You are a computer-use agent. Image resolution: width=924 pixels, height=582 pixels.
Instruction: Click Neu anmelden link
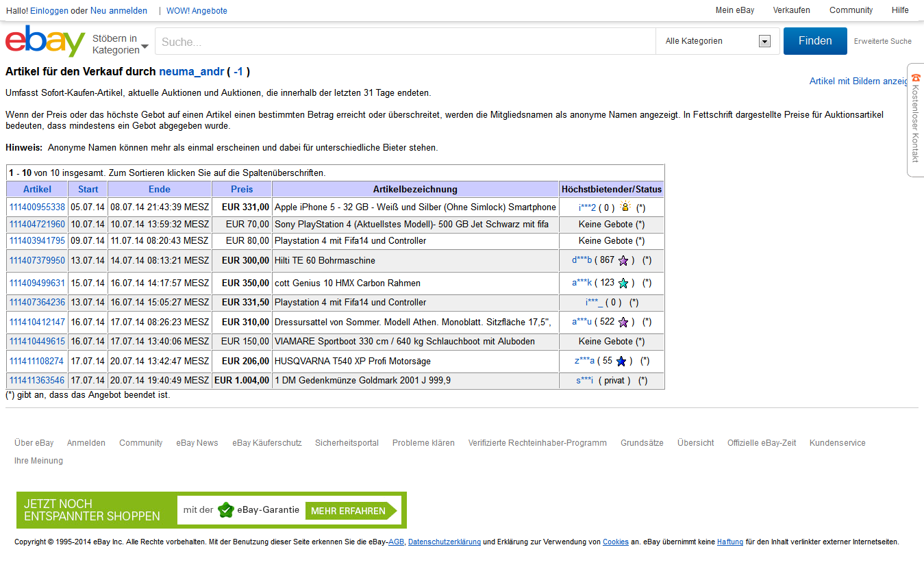click(x=118, y=11)
